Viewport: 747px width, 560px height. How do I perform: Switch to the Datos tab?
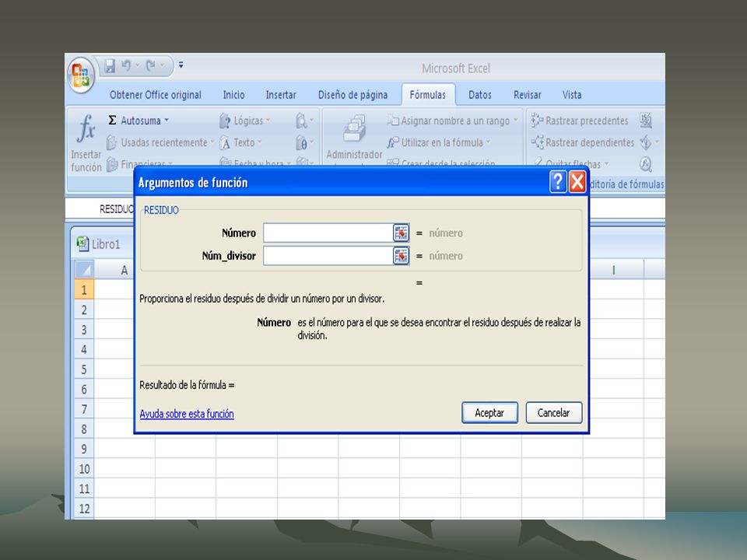click(480, 95)
